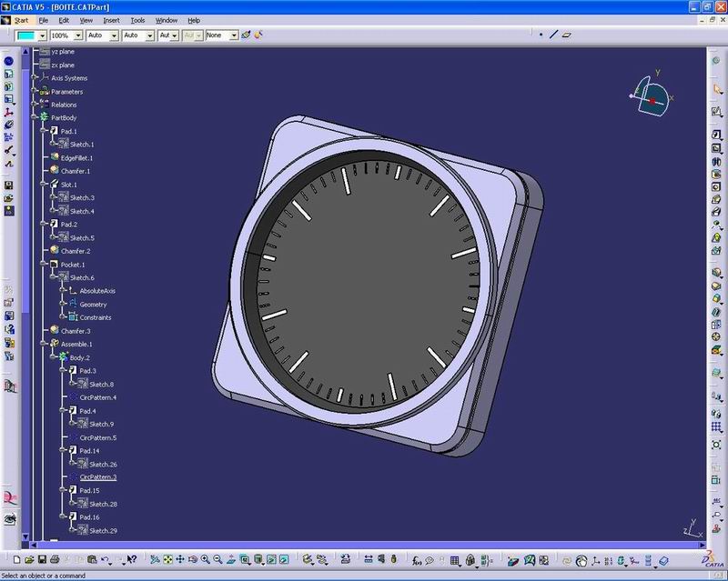Screen dimensions: 728x581
Task: Open the fill color dropdown
Action: click(42, 35)
